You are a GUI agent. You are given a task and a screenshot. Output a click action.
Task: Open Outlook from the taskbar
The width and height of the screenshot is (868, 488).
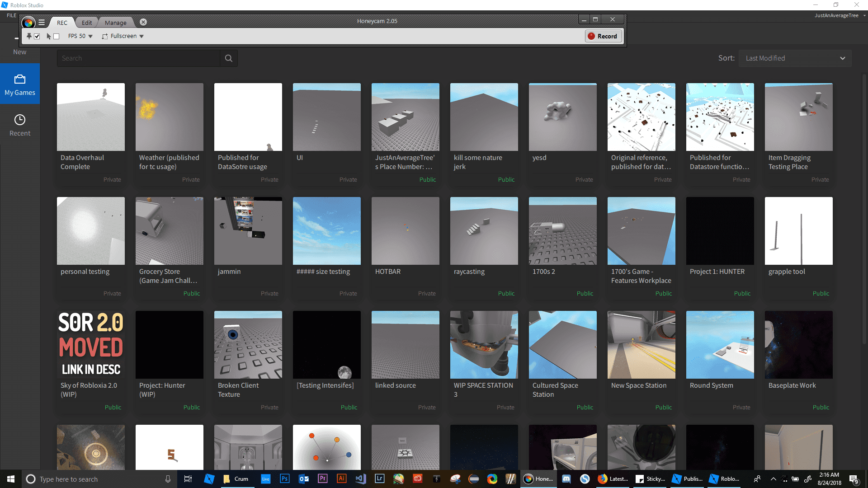(x=304, y=479)
